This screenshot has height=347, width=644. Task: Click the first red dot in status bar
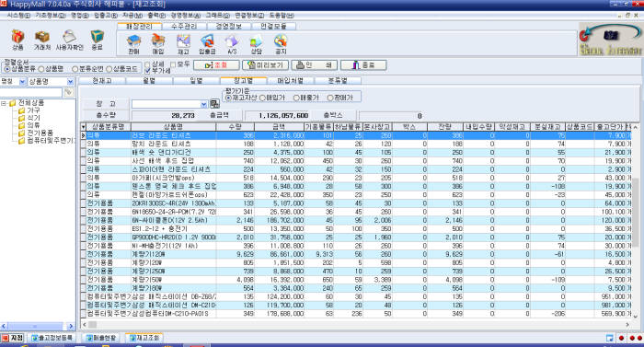coord(621,338)
